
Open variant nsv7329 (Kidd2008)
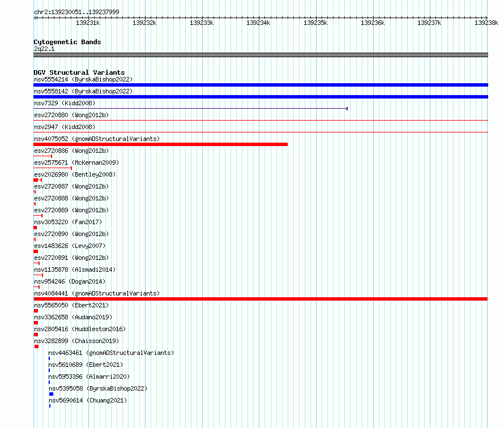pyautogui.click(x=65, y=103)
